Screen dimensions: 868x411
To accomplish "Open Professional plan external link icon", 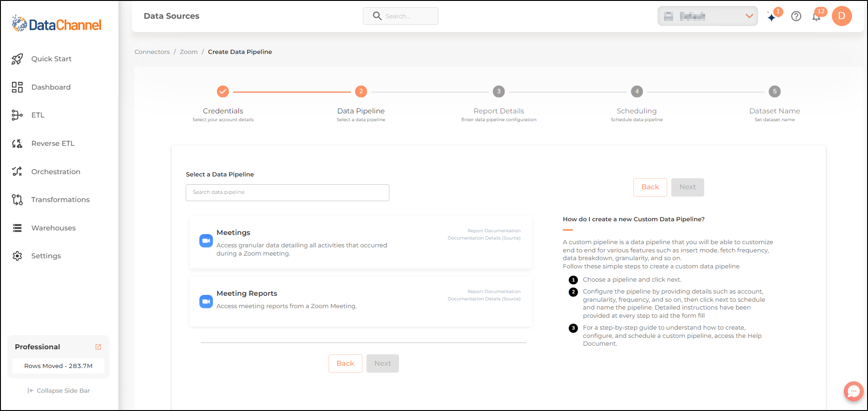I will [98, 347].
